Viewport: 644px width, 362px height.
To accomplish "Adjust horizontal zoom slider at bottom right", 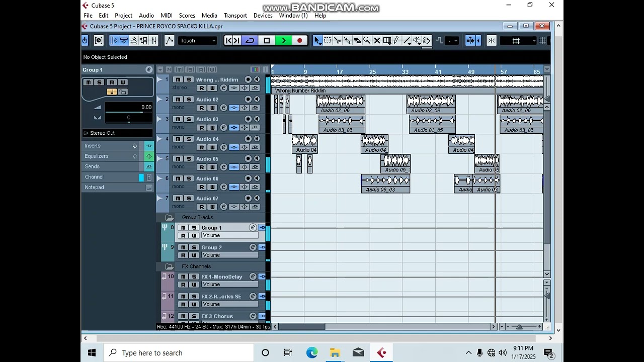I will click(x=519, y=327).
